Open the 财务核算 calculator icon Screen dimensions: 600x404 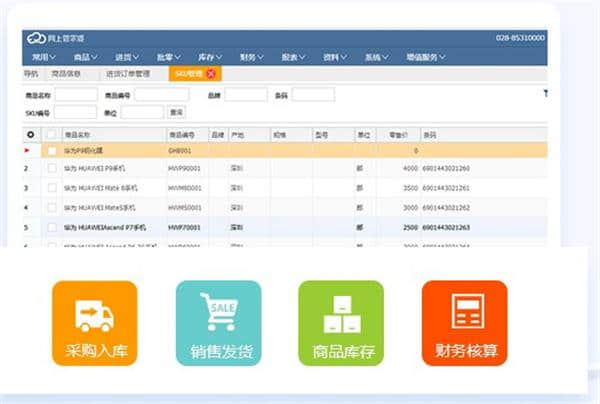pyautogui.click(x=464, y=323)
